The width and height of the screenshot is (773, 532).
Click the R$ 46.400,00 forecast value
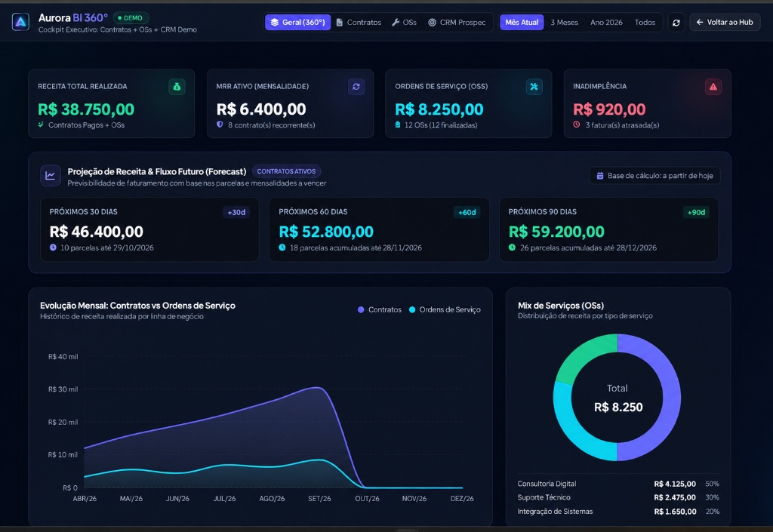[97, 232]
